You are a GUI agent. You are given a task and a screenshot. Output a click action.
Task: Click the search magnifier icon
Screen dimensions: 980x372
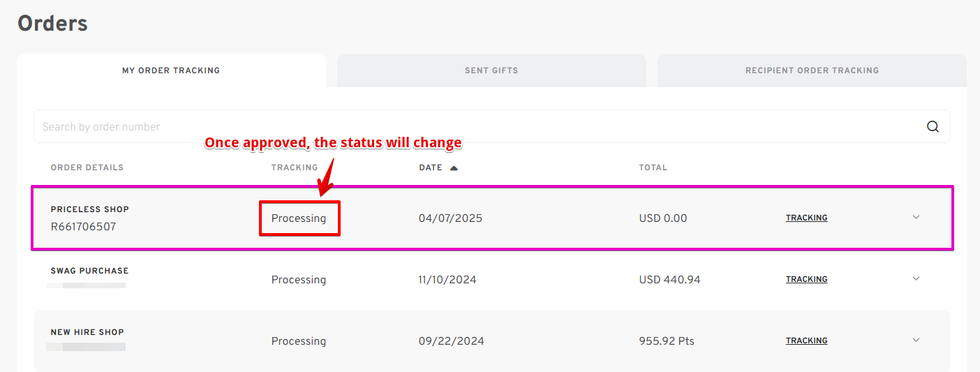coord(933,126)
